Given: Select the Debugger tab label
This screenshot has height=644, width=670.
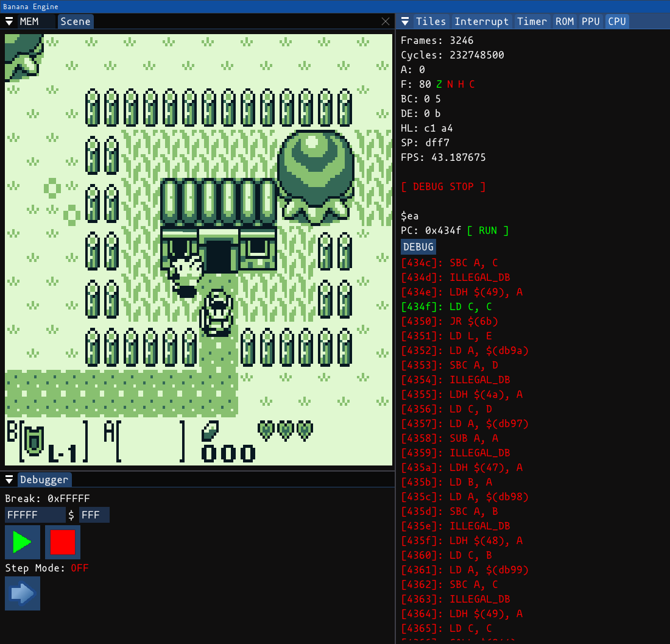Looking at the screenshot, I should click(44, 479).
